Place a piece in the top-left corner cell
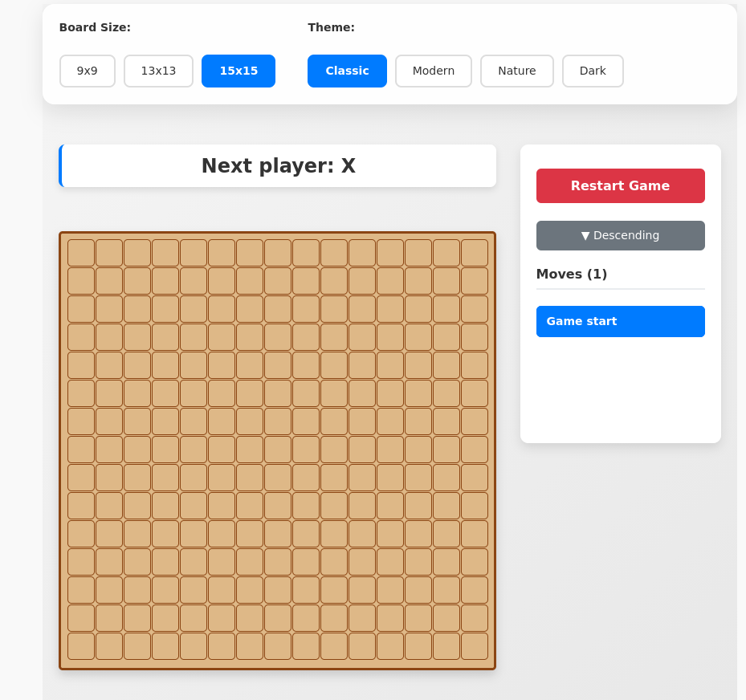Screen dimensions: 746x700 coord(81,253)
